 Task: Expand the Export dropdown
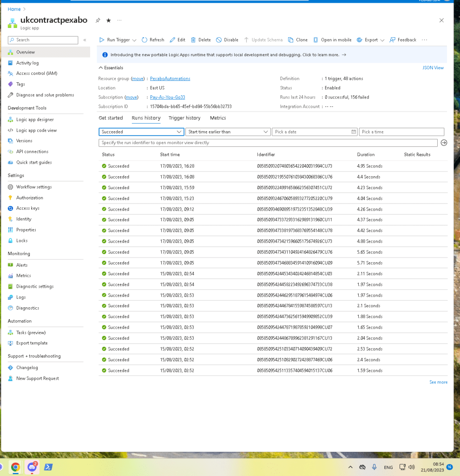(382, 40)
